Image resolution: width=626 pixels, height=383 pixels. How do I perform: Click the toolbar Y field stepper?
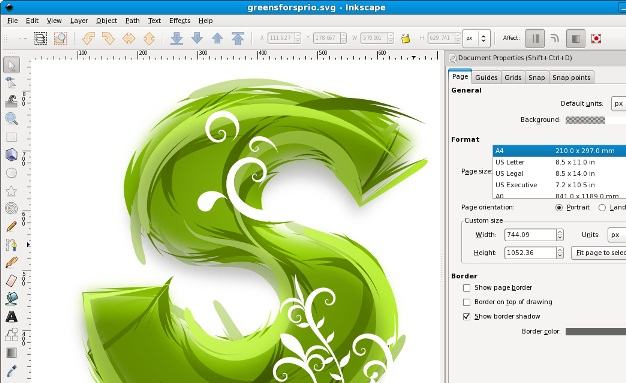(343, 38)
